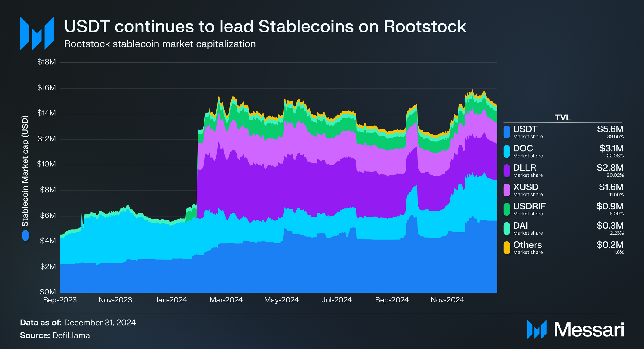Select the USDT blue legend swatch

point(507,132)
